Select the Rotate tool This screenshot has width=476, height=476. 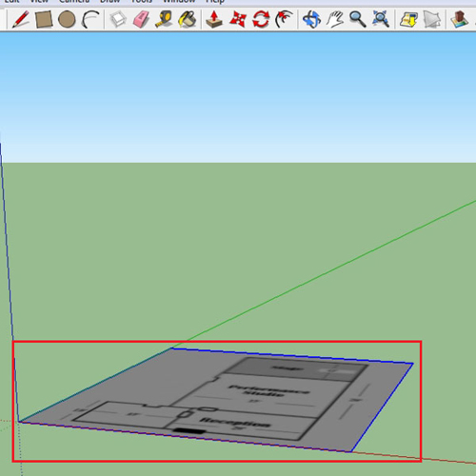click(x=261, y=19)
